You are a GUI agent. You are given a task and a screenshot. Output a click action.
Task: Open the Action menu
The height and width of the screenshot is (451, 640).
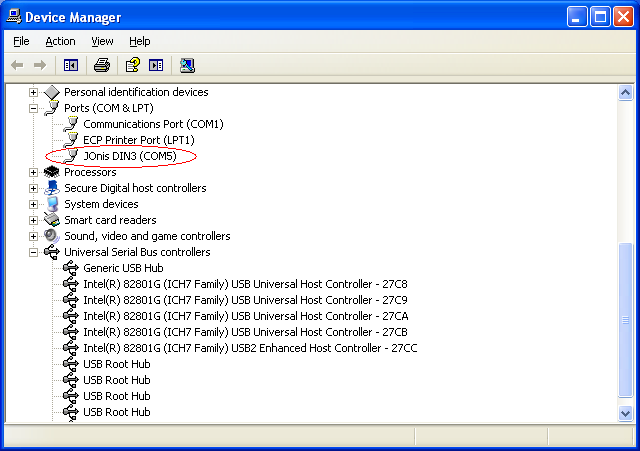(60, 41)
